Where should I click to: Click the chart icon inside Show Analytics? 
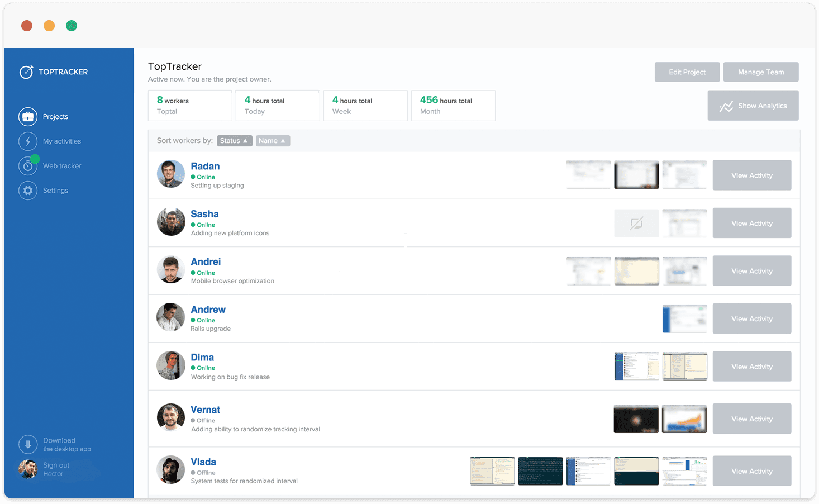(x=727, y=106)
